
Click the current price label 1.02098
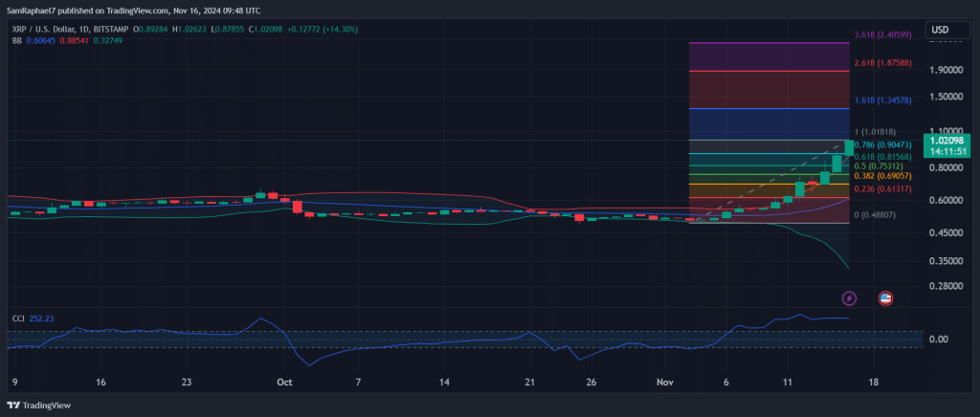tap(947, 142)
